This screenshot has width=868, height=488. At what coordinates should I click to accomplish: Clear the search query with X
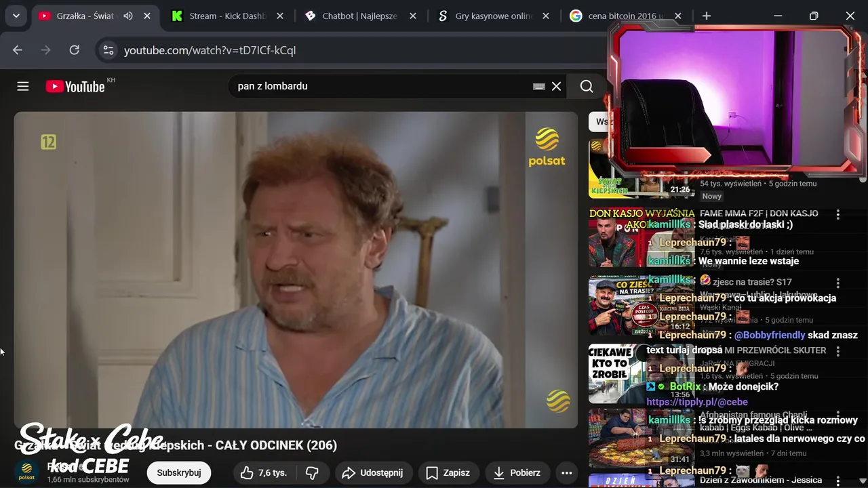tap(556, 86)
